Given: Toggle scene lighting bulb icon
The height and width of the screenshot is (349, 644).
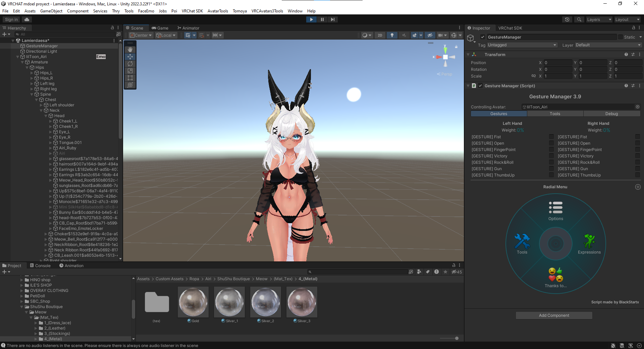Looking at the screenshot, I should 392,35.
